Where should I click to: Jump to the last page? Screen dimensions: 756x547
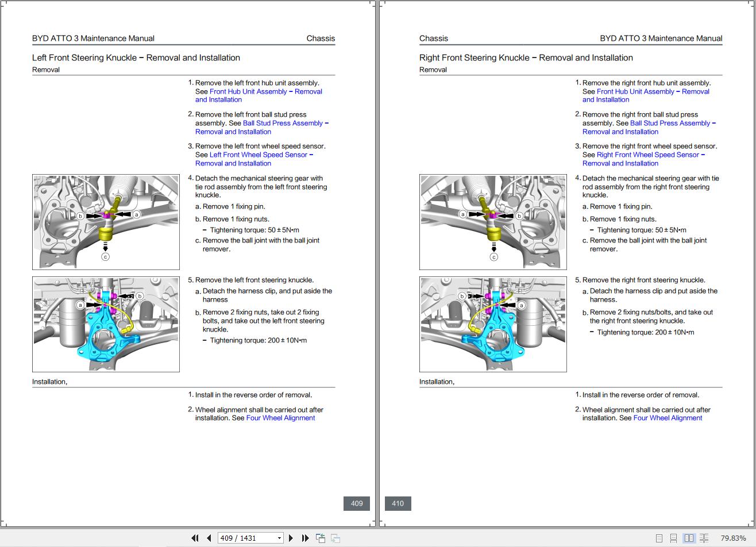[305, 538]
